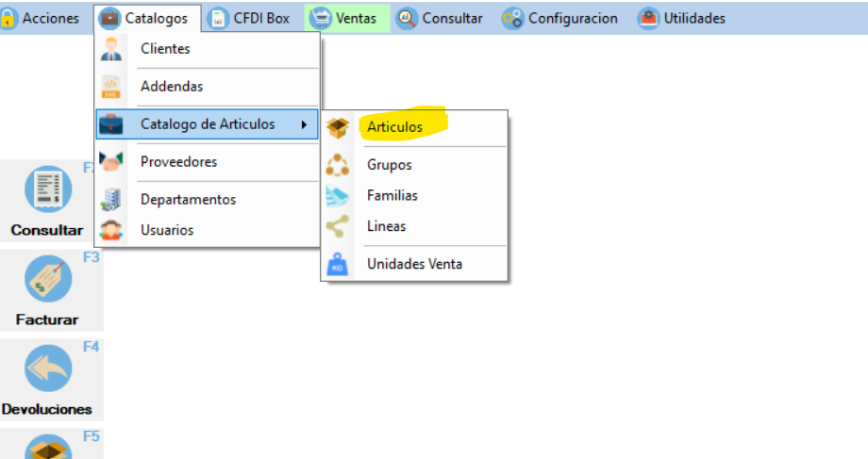Click the Consultar magnifier icon in menu bar
The height and width of the screenshot is (459, 868).
click(407, 18)
